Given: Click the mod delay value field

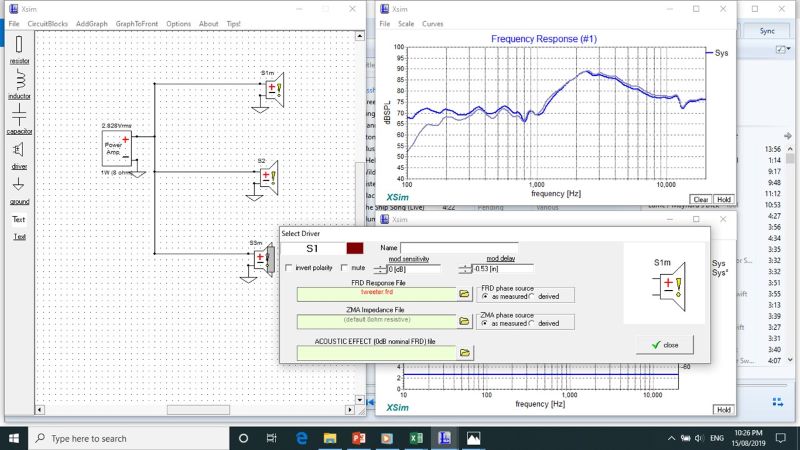Looking at the screenshot, I should [503, 269].
